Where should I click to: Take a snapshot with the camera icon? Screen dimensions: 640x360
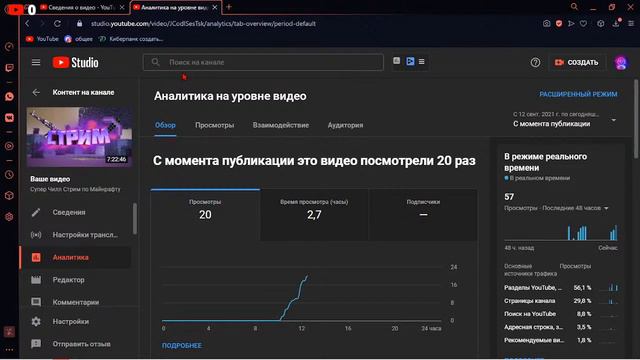click(547, 24)
